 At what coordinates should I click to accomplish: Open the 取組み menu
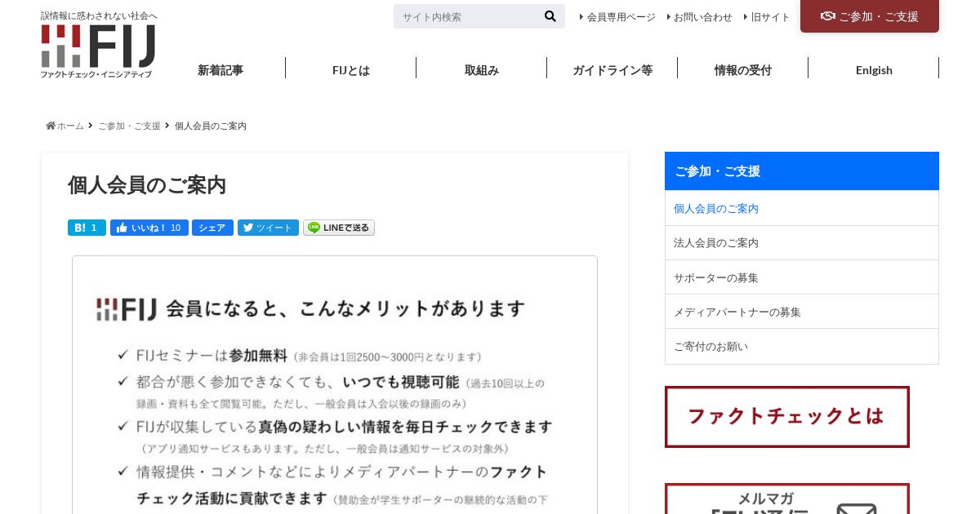pyautogui.click(x=482, y=70)
